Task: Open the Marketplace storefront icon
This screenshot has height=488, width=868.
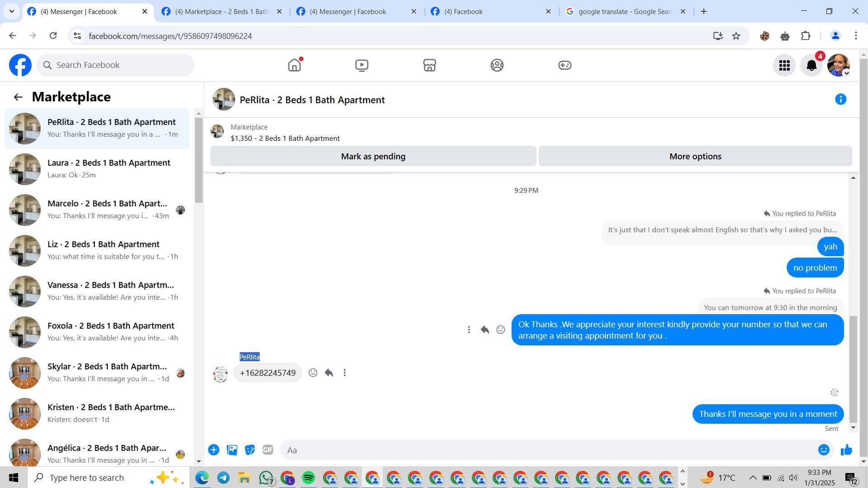Action: [x=430, y=65]
